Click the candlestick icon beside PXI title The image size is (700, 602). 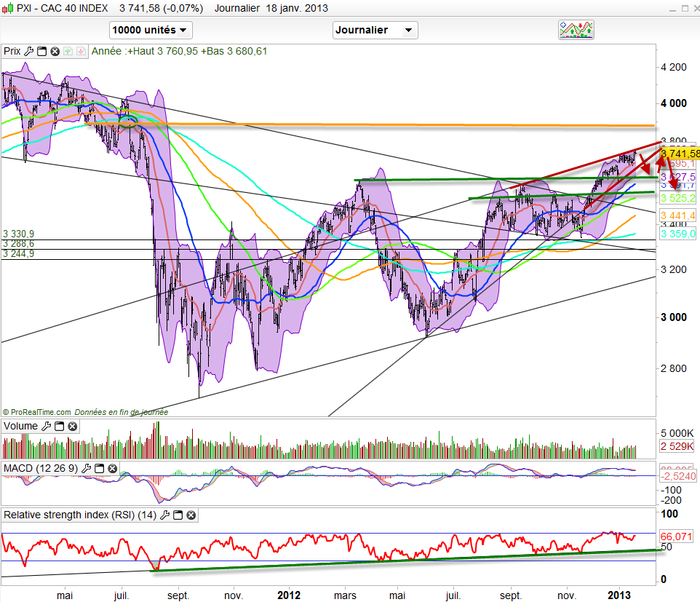coord(8,8)
